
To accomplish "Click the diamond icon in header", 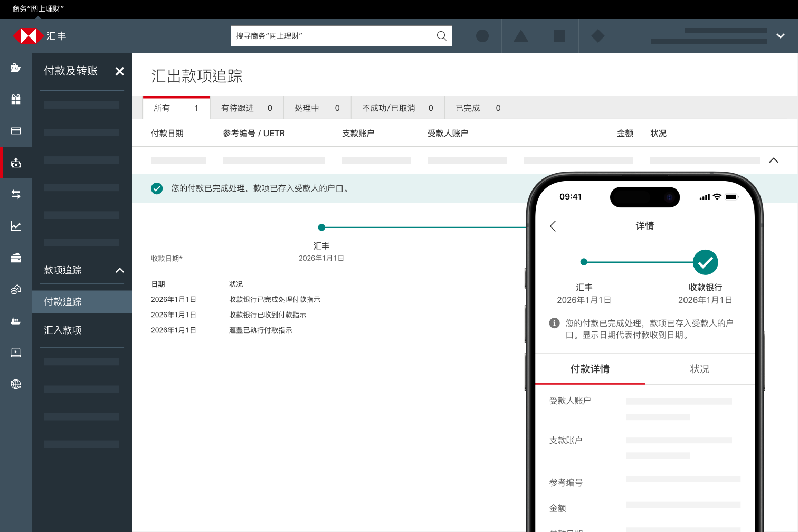I will pyautogui.click(x=598, y=36).
